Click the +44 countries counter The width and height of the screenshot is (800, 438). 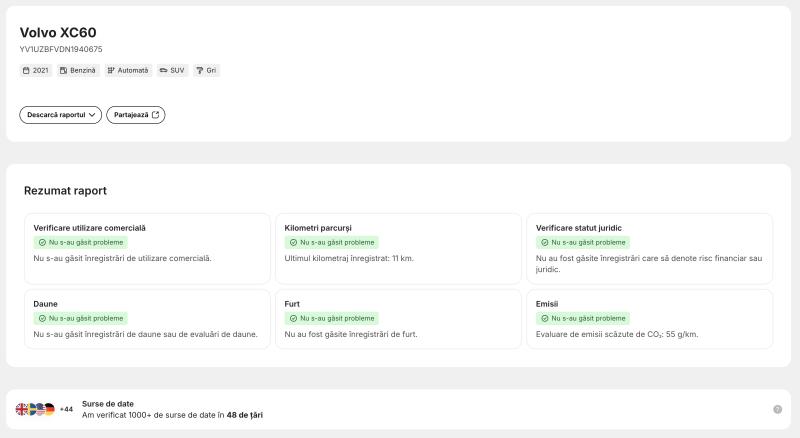(66, 409)
